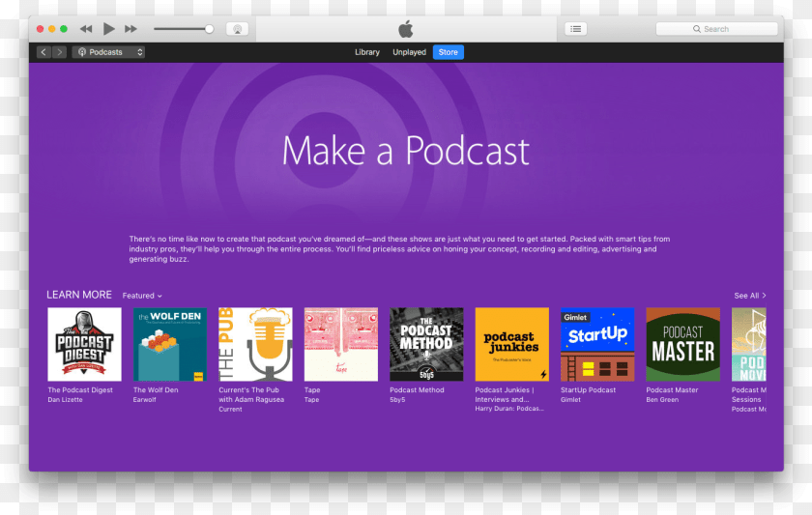Open the Tape podcast artwork
The width and height of the screenshot is (812, 515).
(x=340, y=344)
